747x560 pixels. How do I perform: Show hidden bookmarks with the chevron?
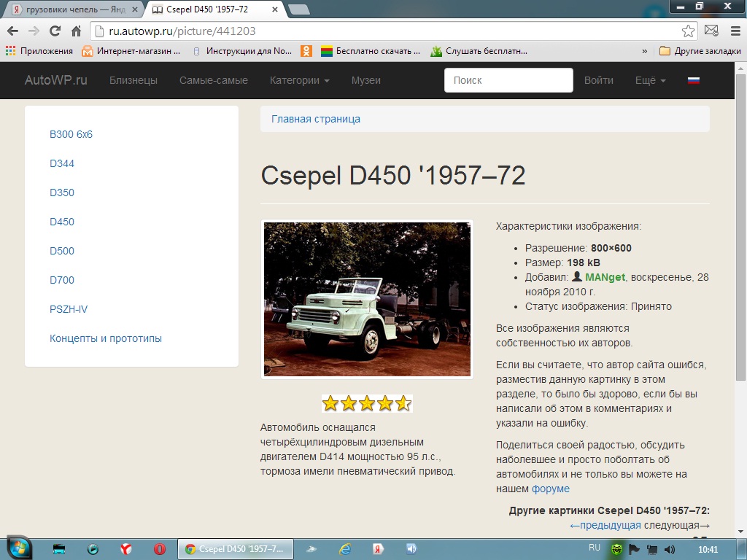coord(644,51)
